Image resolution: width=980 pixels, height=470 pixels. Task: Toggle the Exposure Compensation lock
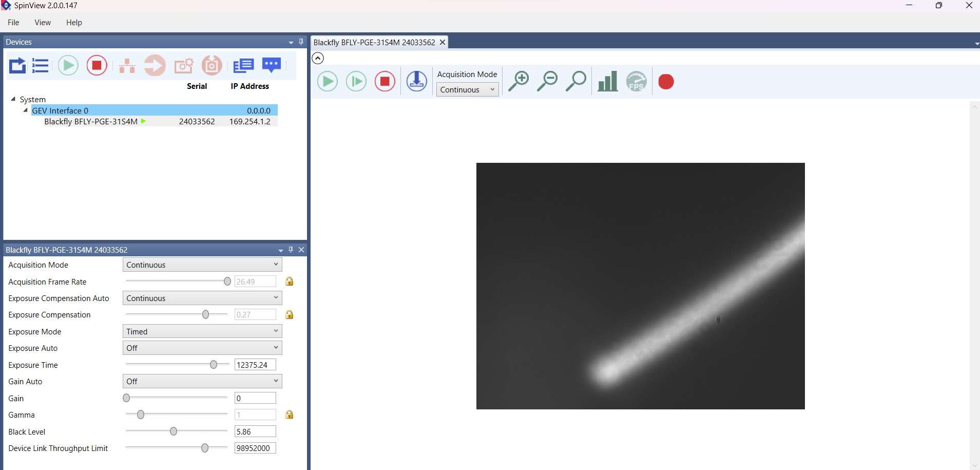290,315
